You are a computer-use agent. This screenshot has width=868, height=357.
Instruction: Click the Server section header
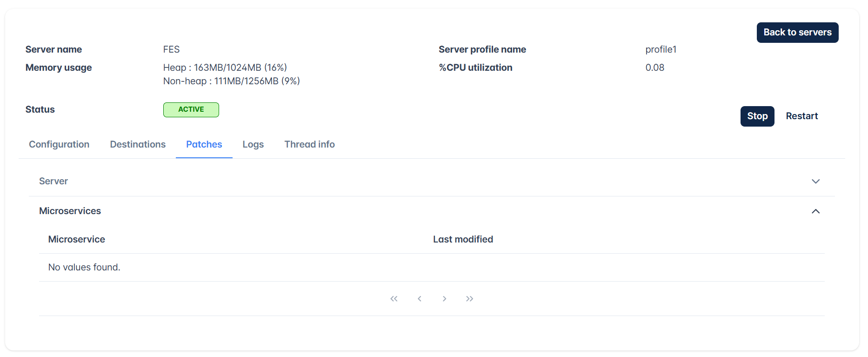[x=432, y=182]
